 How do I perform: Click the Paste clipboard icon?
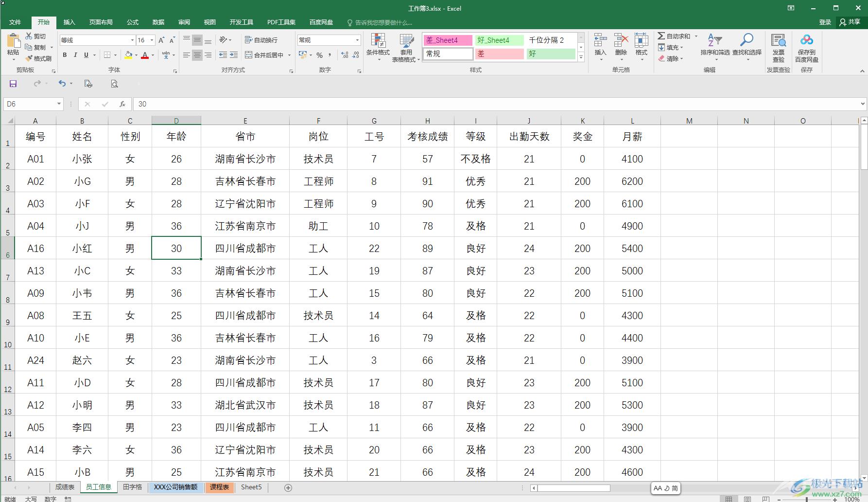tap(13, 41)
